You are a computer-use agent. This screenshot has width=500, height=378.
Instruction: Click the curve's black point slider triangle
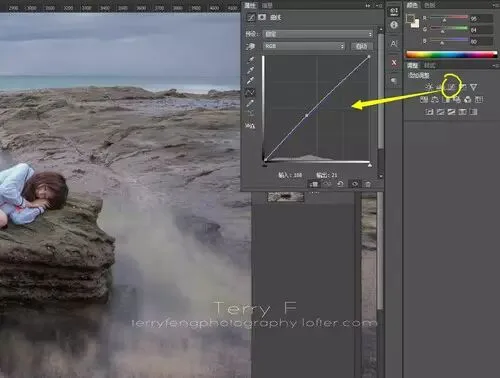click(265, 165)
